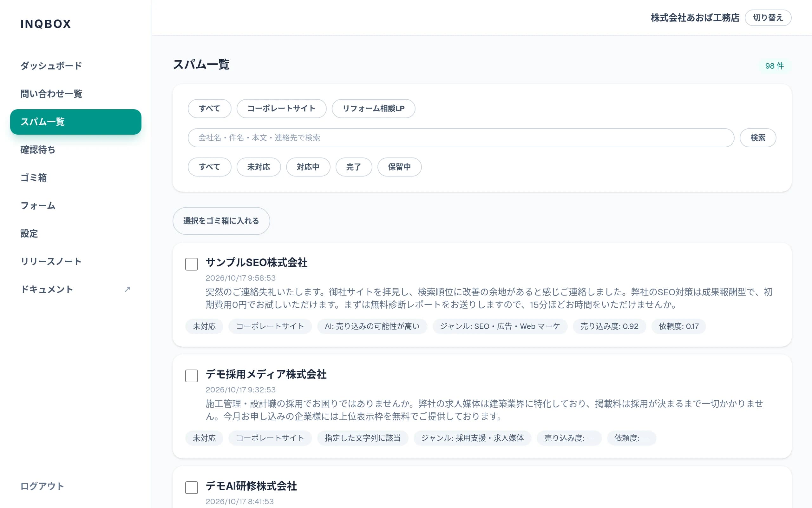Viewport: 812px width, 508px height.
Task: Click the ジャンル: 採用支援・求人媒体 tag
Action: click(x=472, y=438)
